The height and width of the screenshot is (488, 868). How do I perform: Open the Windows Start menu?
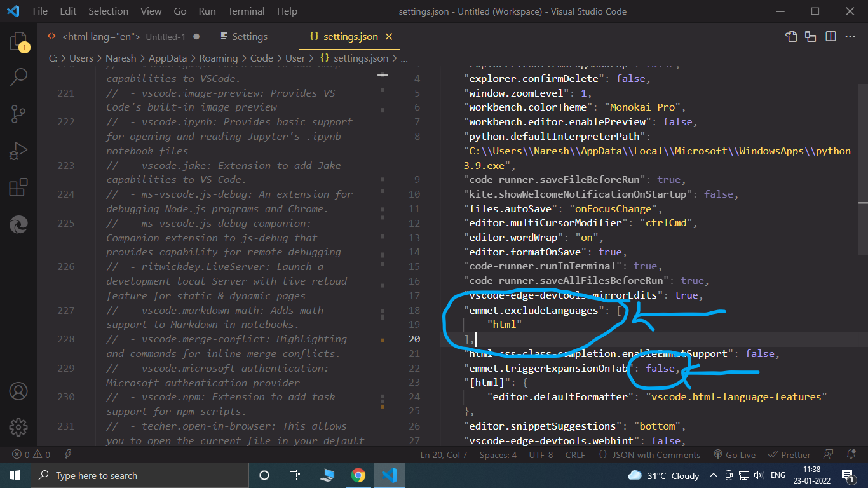tap(15, 475)
